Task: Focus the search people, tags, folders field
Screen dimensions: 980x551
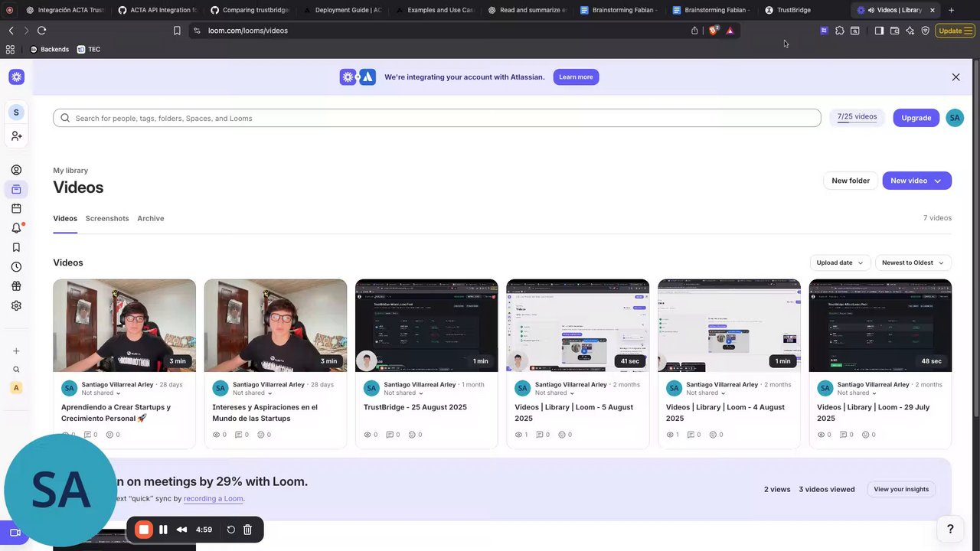Action: [437, 118]
